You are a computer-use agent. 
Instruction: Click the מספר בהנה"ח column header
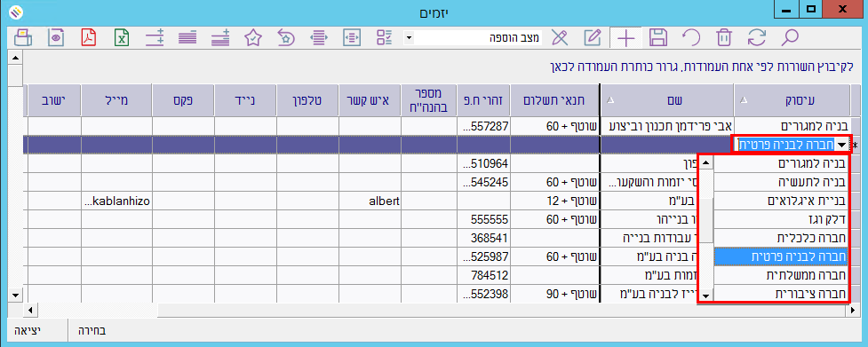click(x=429, y=100)
